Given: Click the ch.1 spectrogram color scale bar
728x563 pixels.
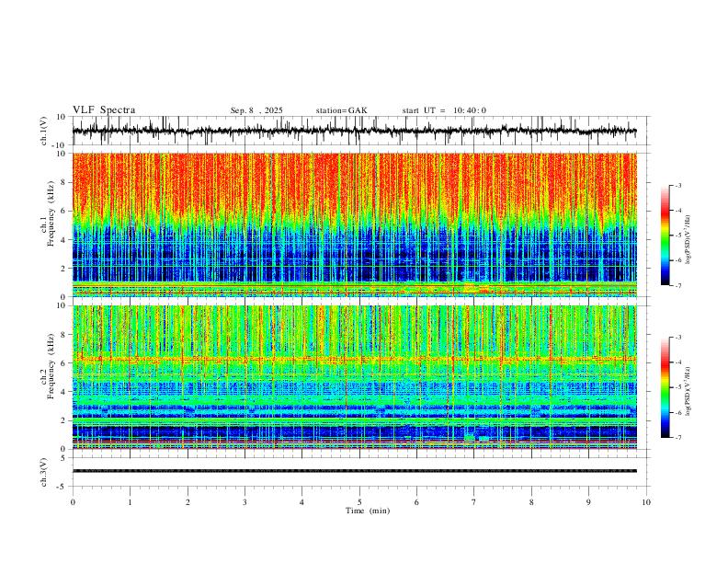Looking at the screenshot, I should (x=665, y=236).
